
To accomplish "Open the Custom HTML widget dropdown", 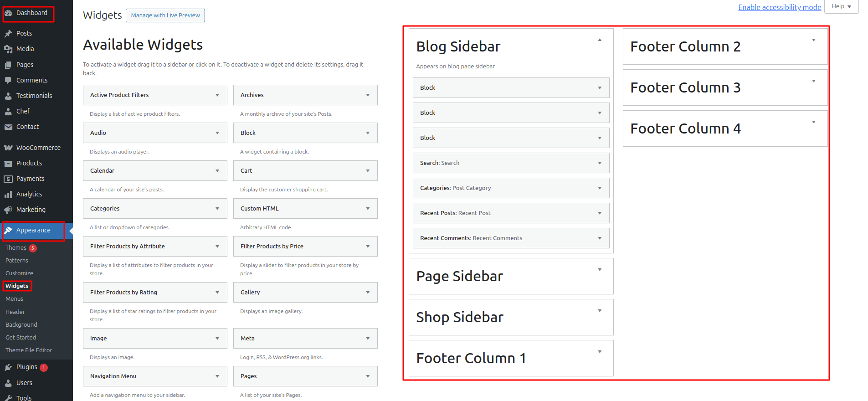I will click(368, 209).
